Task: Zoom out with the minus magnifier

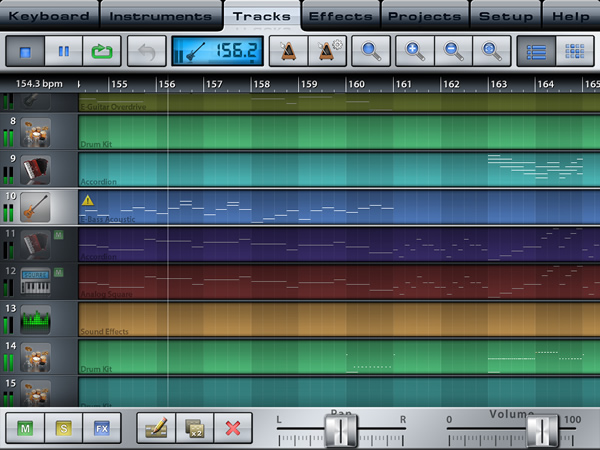Action: click(x=453, y=51)
